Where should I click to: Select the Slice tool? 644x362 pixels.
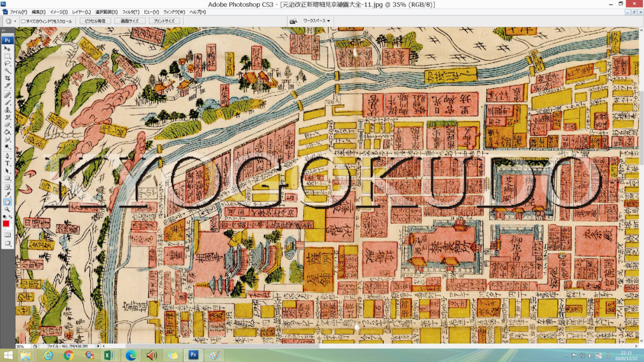pyautogui.click(x=8, y=86)
